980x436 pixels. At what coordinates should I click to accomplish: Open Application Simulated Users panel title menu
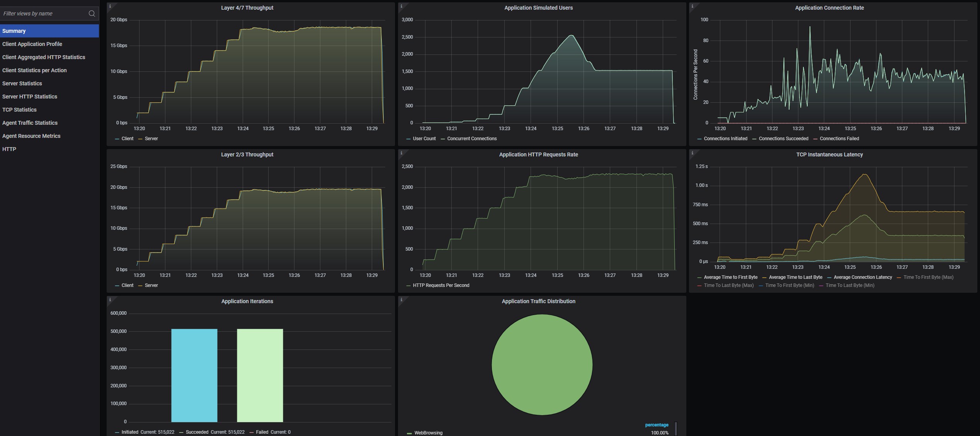click(538, 8)
